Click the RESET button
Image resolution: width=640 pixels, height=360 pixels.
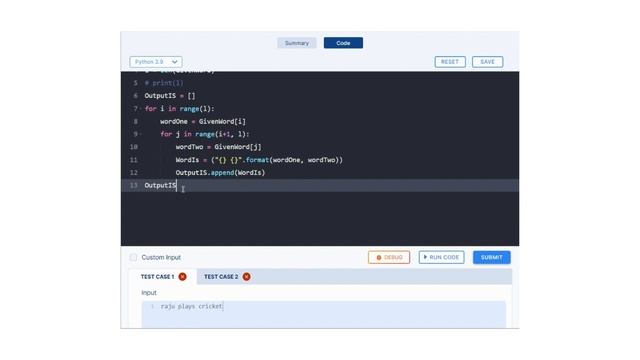(450, 62)
